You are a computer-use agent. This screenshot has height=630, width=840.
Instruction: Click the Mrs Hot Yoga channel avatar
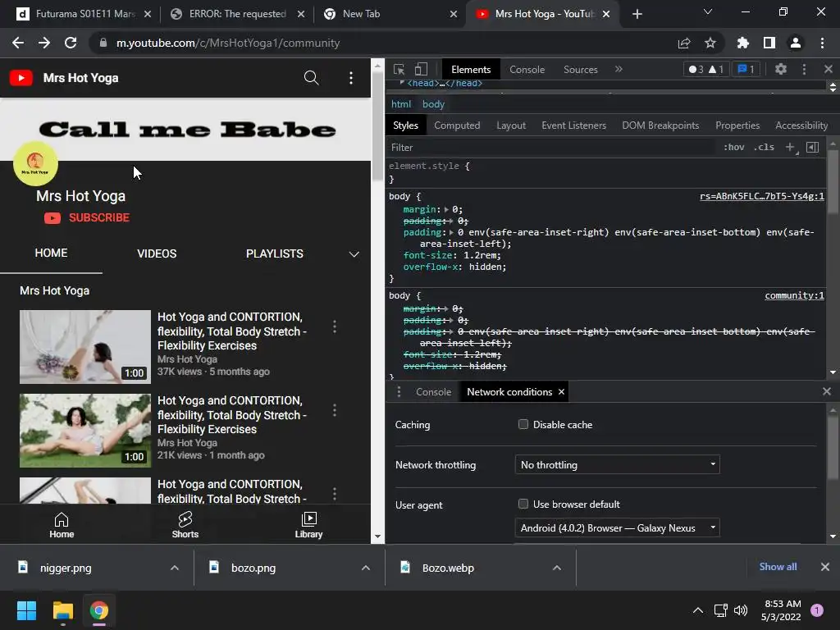(x=35, y=163)
